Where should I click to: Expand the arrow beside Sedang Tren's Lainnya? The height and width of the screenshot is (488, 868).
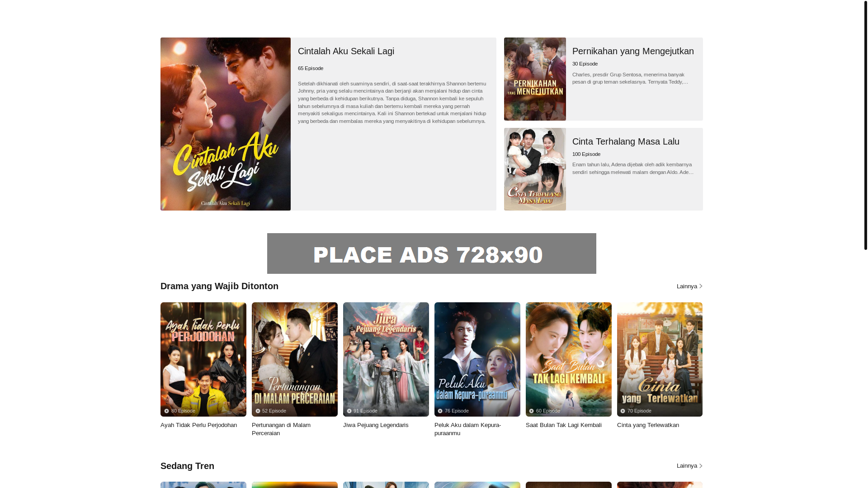click(x=701, y=466)
